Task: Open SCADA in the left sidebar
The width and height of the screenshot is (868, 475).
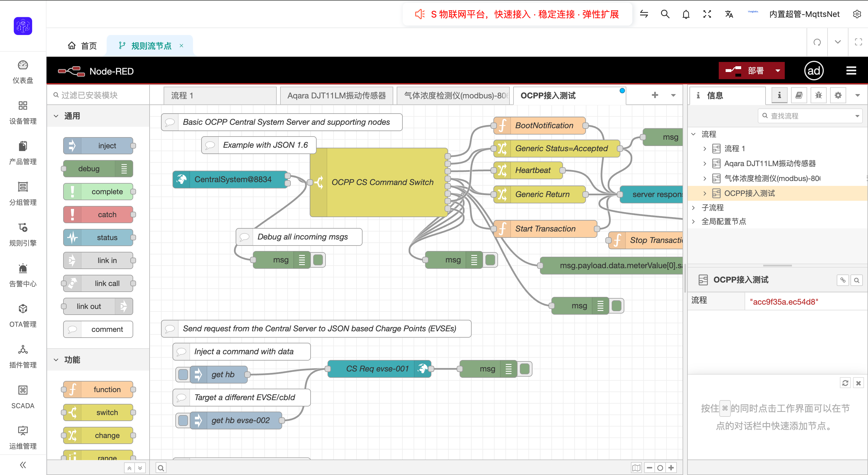Action: click(23, 397)
